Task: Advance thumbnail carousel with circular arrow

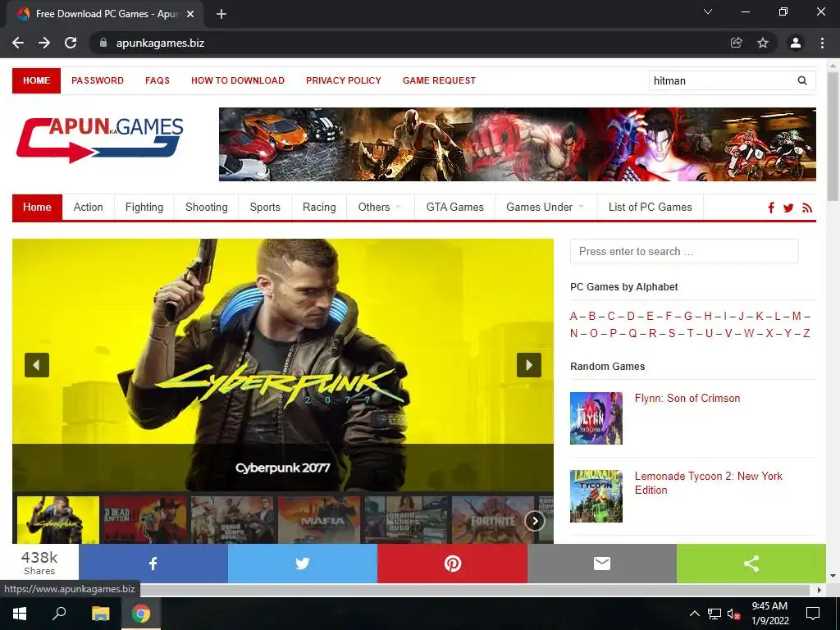Action: coord(535,521)
